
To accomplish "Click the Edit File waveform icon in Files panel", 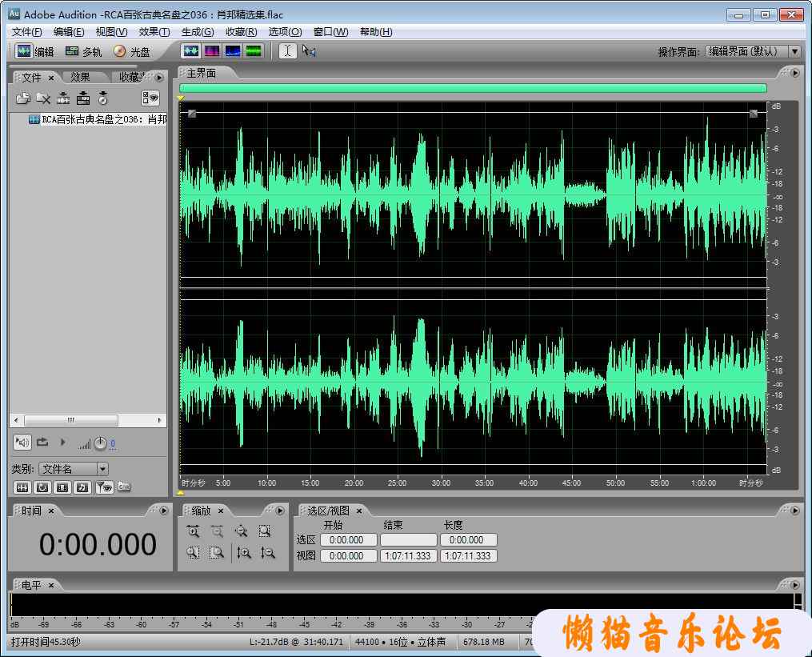I will (63, 98).
